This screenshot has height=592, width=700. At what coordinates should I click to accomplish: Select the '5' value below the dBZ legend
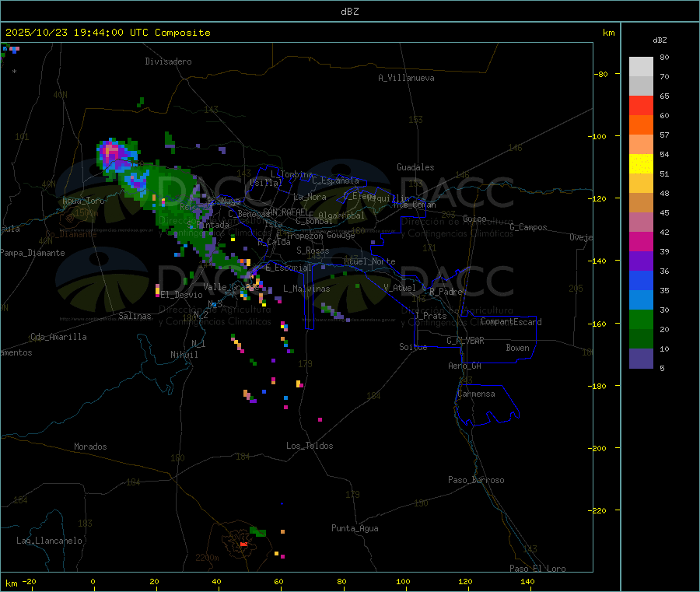(x=662, y=368)
